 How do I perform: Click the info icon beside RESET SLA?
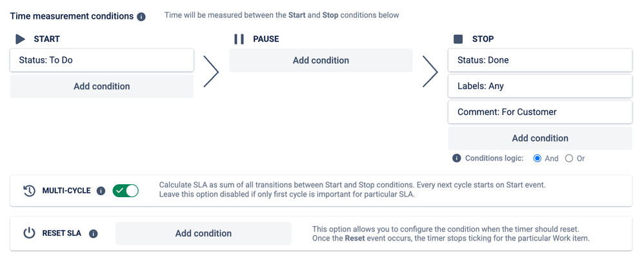pyautogui.click(x=94, y=234)
